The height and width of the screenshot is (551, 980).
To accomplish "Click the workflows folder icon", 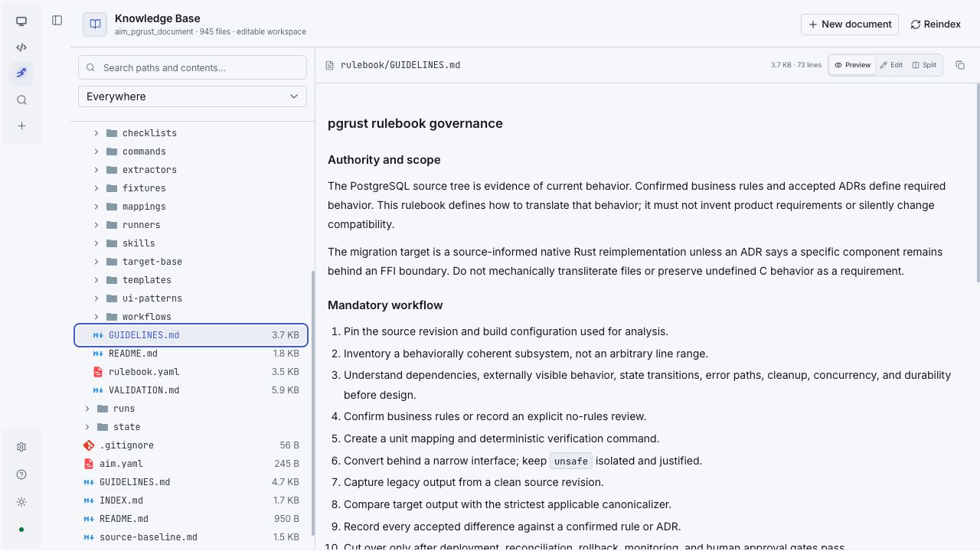I will (112, 317).
